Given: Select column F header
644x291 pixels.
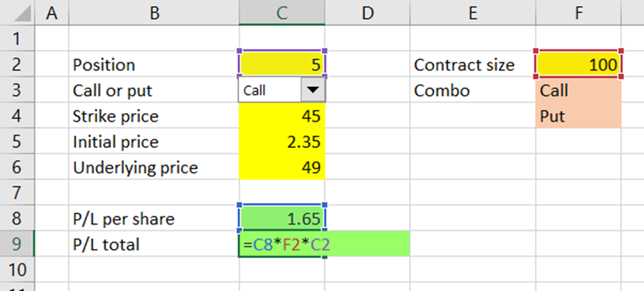Looking at the screenshot, I should [578, 13].
